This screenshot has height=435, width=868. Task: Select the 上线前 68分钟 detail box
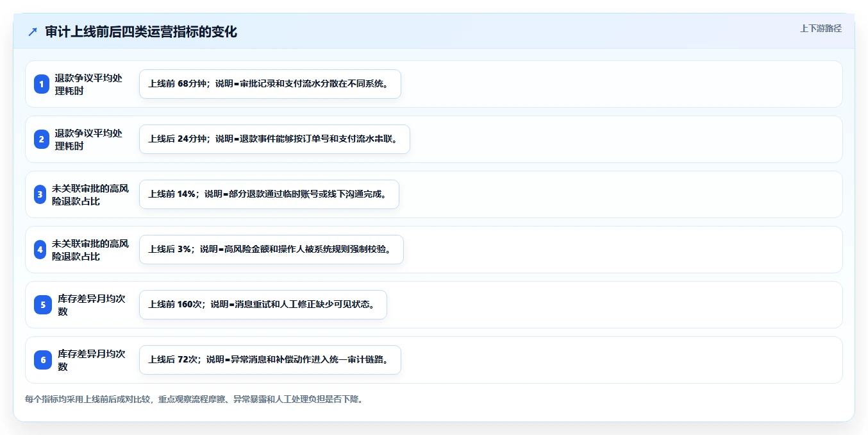point(270,84)
